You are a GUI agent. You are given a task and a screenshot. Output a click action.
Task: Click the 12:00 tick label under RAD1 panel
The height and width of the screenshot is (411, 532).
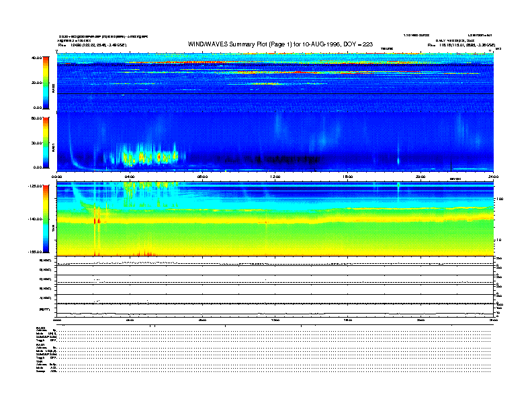(275, 177)
